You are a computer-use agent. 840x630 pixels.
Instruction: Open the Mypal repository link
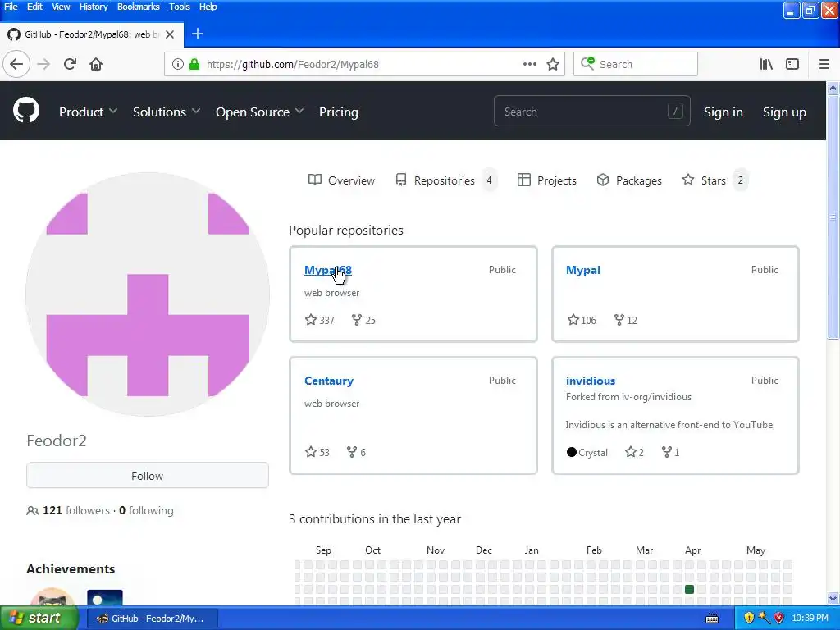(x=583, y=270)
